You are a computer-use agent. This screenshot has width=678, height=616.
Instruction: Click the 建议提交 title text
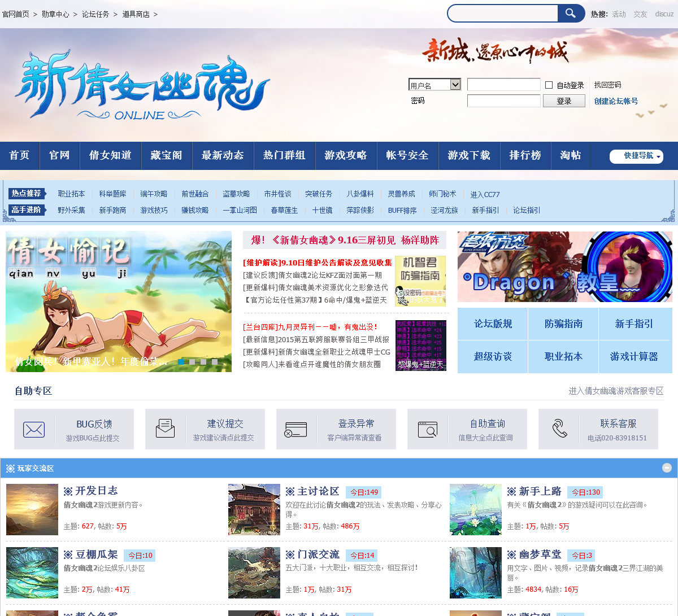(225, 423)
